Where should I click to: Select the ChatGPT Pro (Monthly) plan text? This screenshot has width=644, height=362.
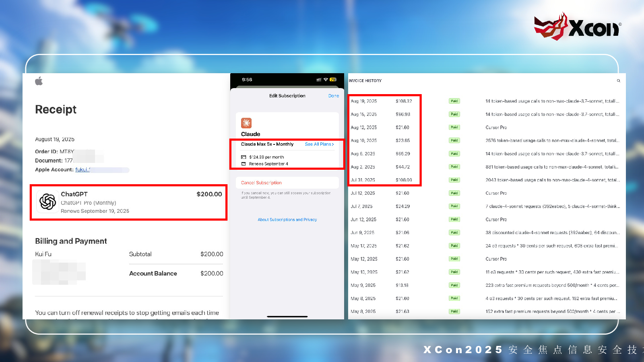pos(89,203)
